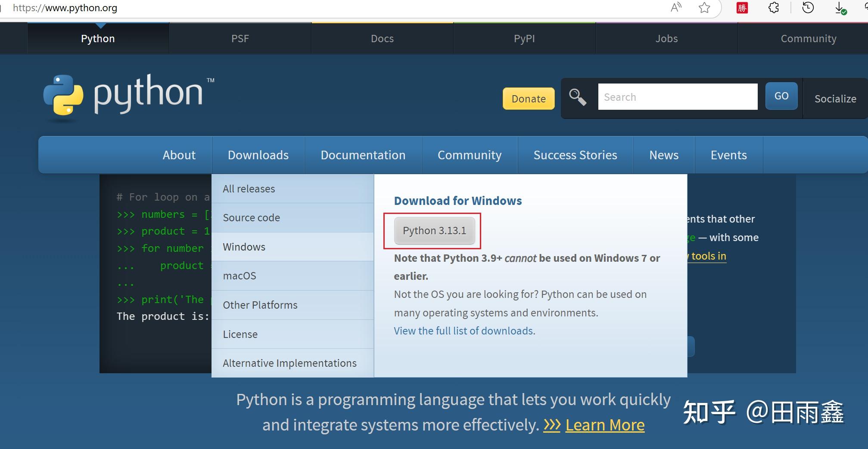Open the Documentation navigation menu
Viewport: 868px width, 449px height.
coord(363,155)
